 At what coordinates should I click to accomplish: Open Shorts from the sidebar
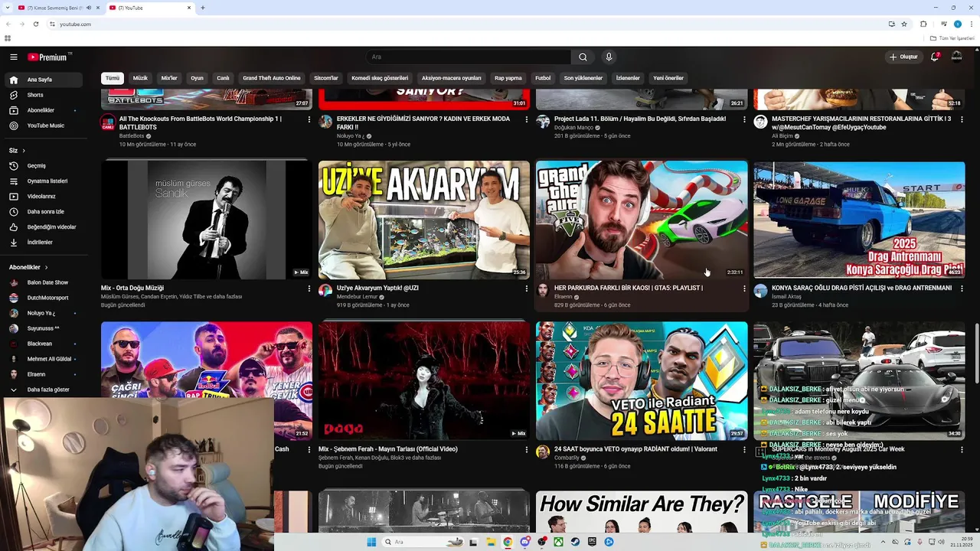tap(45, 95)
